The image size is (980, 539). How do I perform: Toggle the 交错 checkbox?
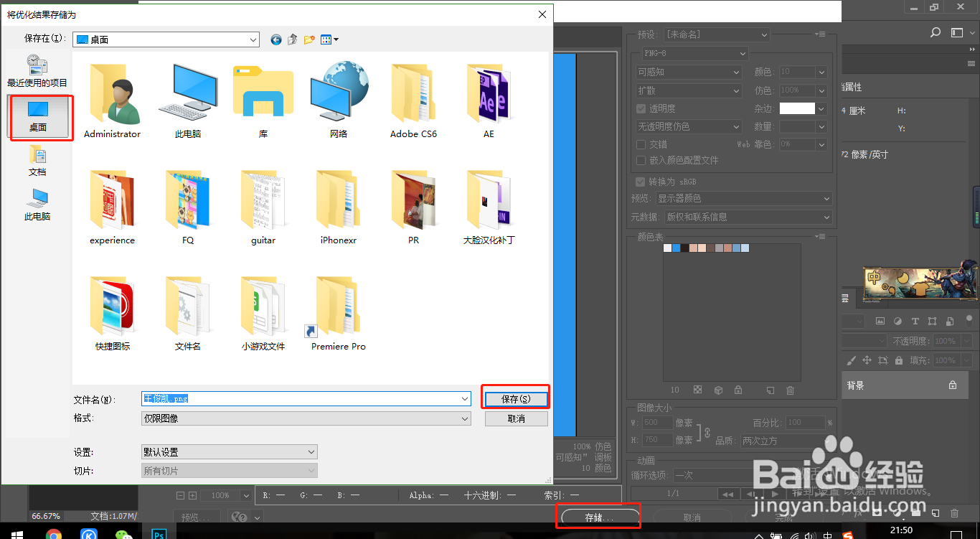pyautogui.click(x=641, y=144)
